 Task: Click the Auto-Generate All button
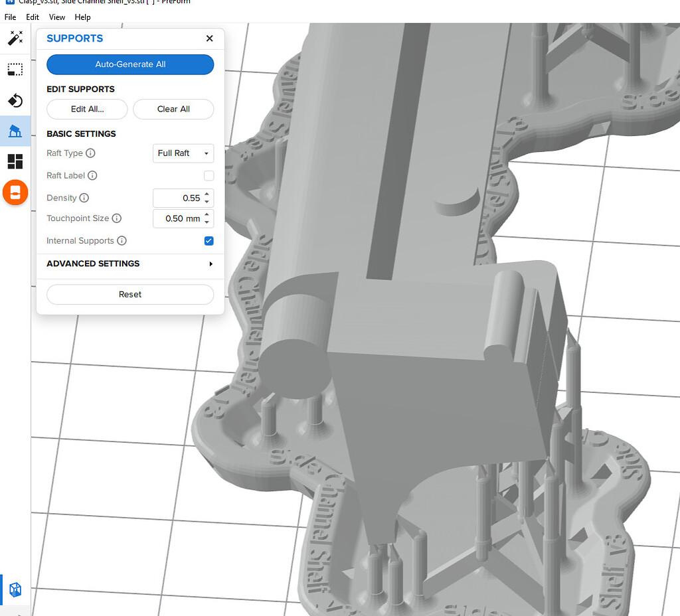point(130,64)
